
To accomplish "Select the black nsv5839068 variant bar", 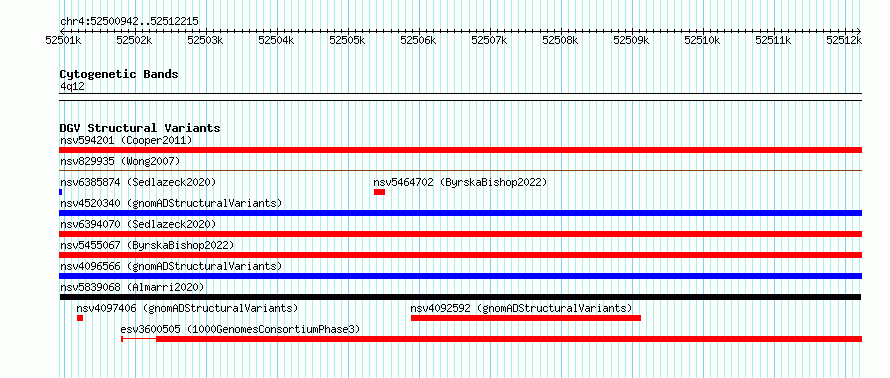I will pos(460,297).
